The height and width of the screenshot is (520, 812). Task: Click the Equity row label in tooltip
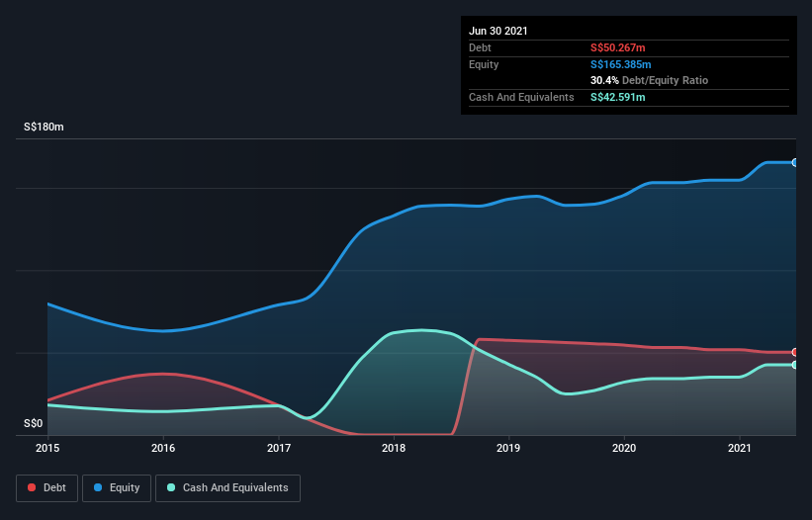click(x=484, y=64)
